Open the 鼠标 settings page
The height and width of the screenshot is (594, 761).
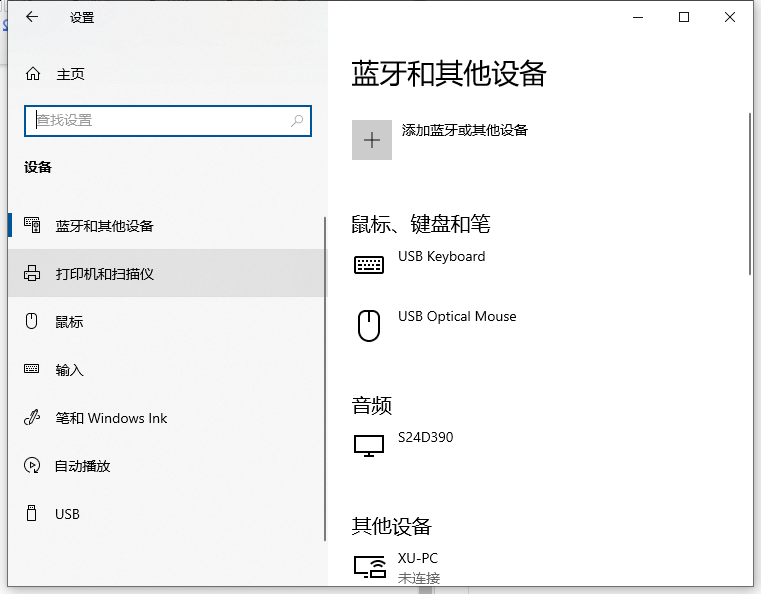(69, 322)
